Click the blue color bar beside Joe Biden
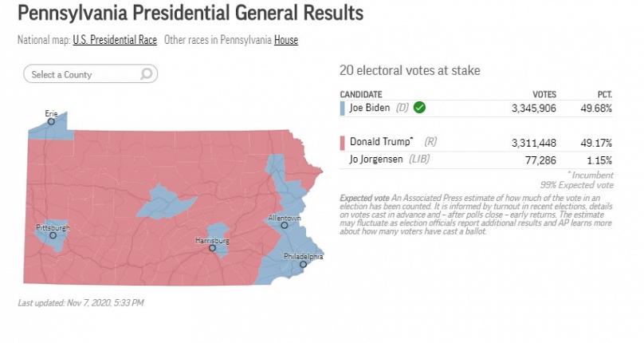Image resolution: width=644 pixels, height=343 pixels. 342,108
